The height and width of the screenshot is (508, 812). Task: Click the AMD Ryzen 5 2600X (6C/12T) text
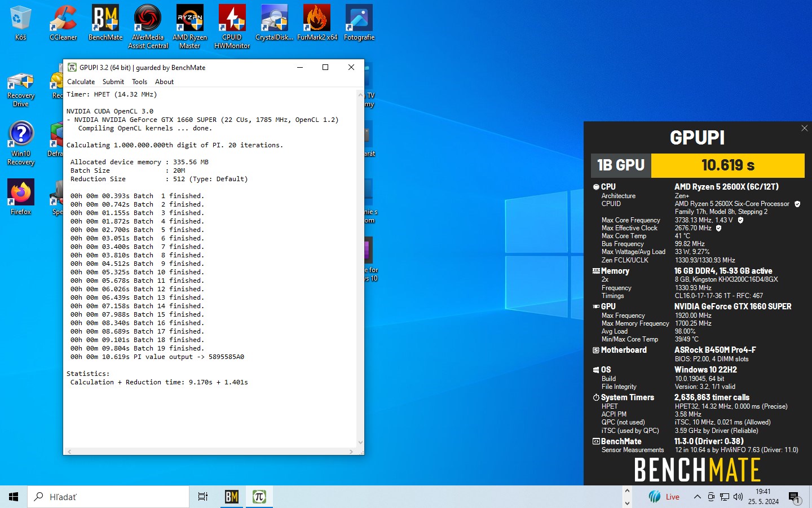(726, 187)
